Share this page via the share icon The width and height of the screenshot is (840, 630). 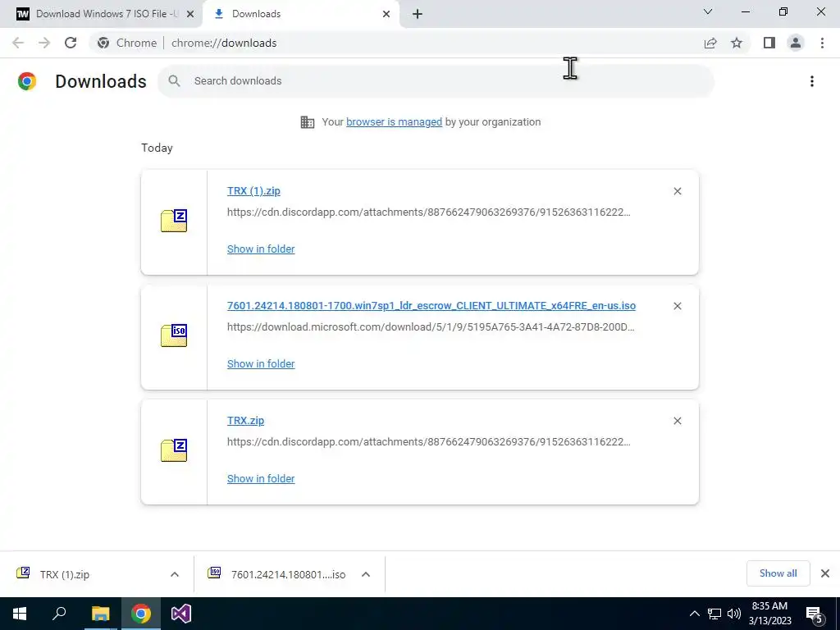click(x=710, y=43)
